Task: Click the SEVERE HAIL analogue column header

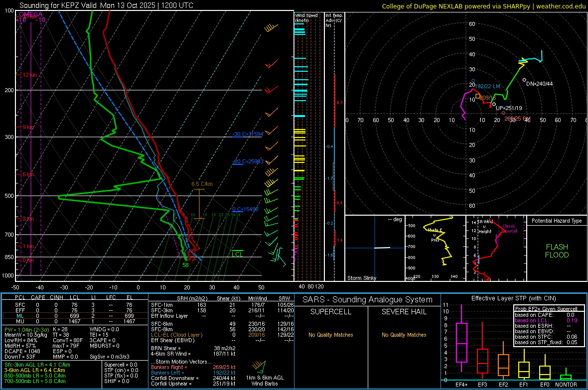Action: pos(404,312)
